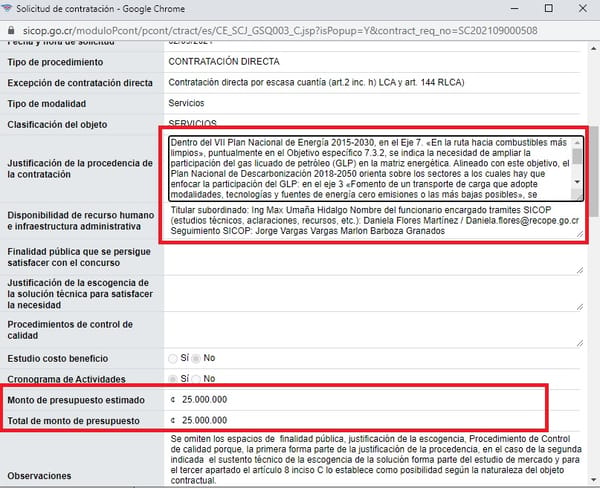Click the Observaciones text area
The height and width of the screenshot is (488, 600).
[x=376, y=459]
